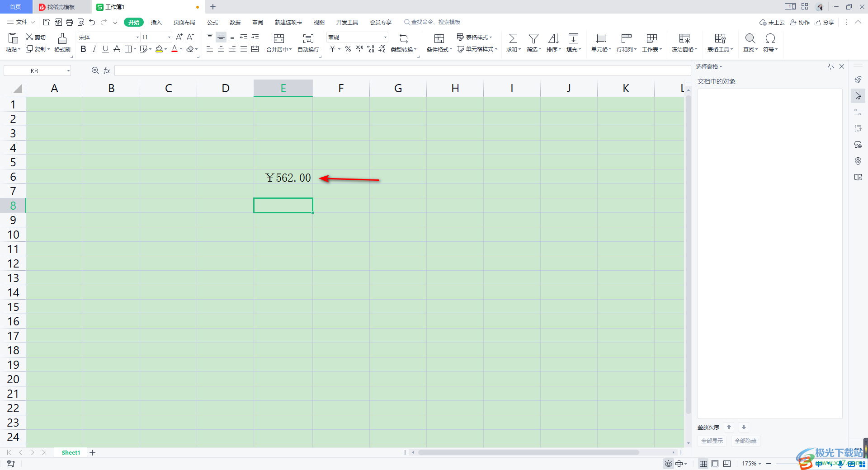The image size is (868, 470).
Task: Click the Hide All (全部隐藏) button
Action: pyautogui.click(x=745, y=441)
